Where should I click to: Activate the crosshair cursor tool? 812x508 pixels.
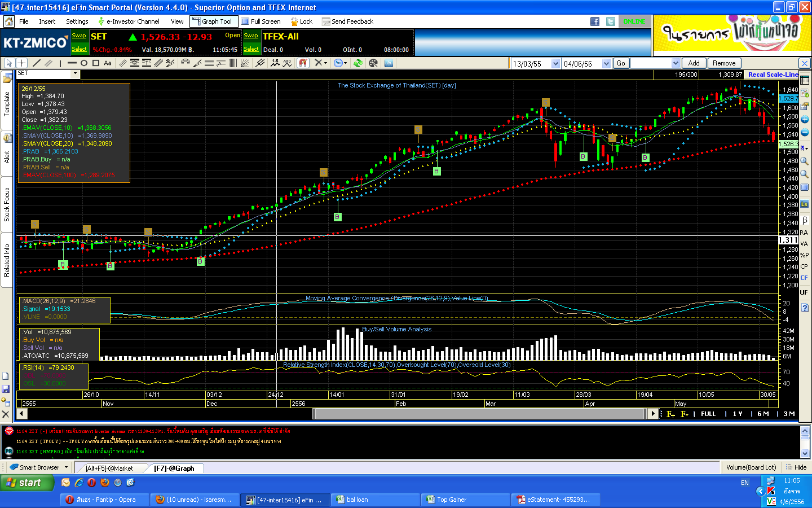[x=21, y=63]
